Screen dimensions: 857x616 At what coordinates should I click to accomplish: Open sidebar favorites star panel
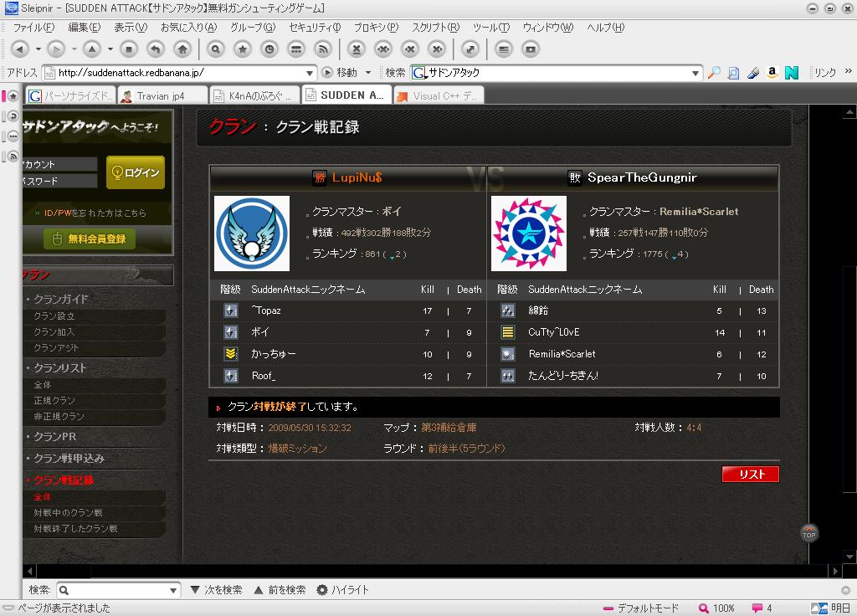click(13, 96)
